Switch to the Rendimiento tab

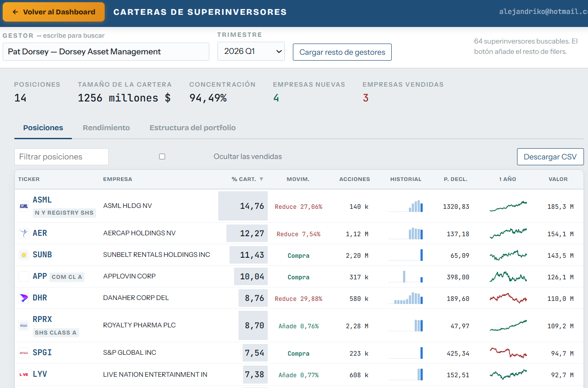[106, 128]
